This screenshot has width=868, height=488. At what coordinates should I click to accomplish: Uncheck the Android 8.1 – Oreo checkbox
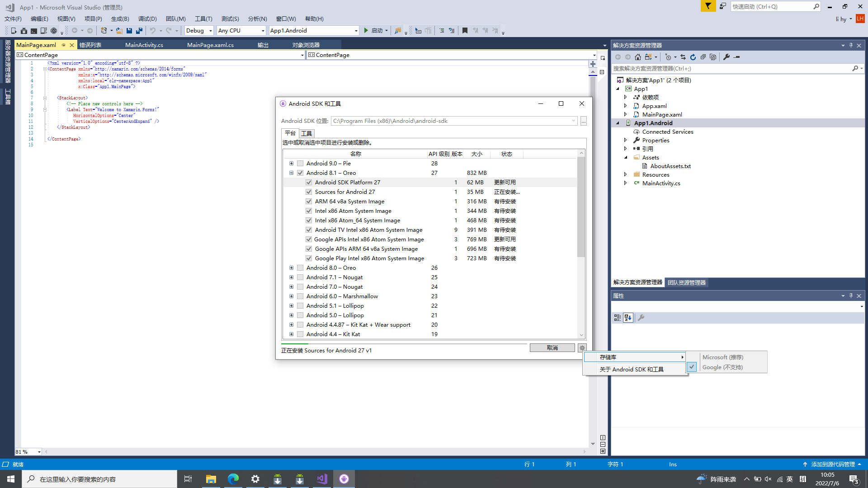click(x=300, y=173)
